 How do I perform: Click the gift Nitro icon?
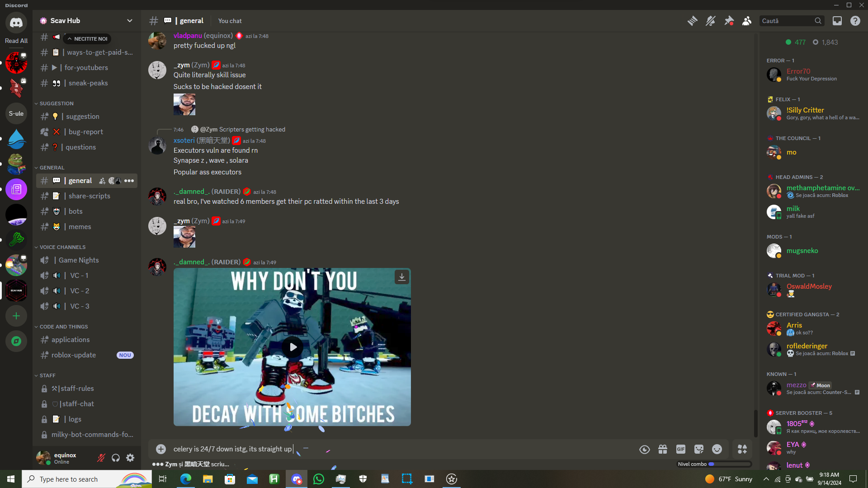[663, 449]
